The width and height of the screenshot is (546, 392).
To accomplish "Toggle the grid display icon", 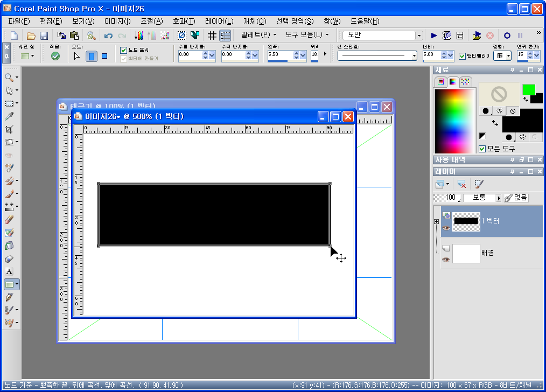I will [212, 36].
